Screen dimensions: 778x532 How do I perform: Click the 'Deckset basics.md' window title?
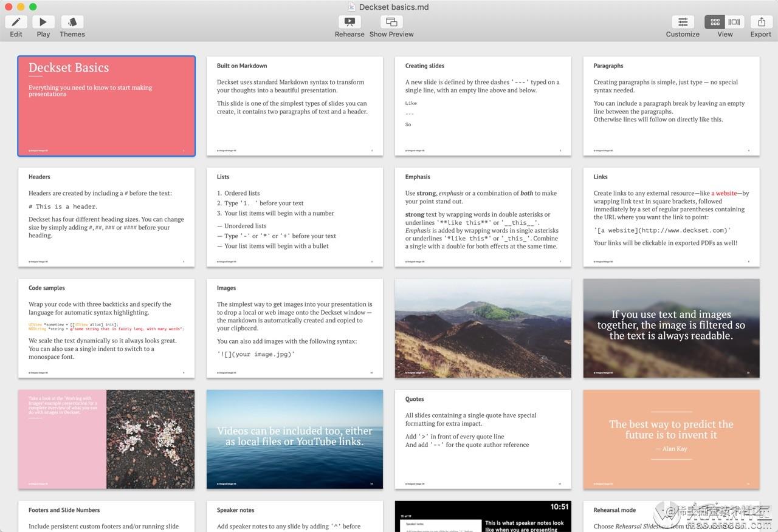click(x=394, y=7)
